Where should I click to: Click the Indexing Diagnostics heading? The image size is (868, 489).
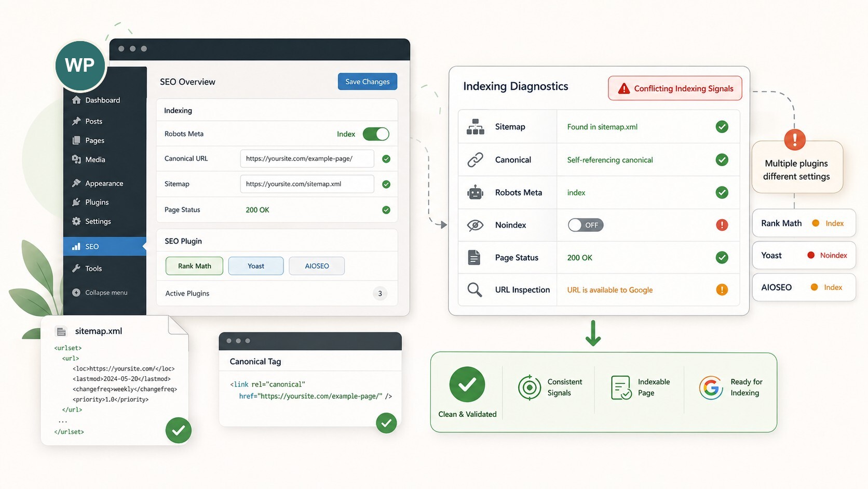point(516,86)
